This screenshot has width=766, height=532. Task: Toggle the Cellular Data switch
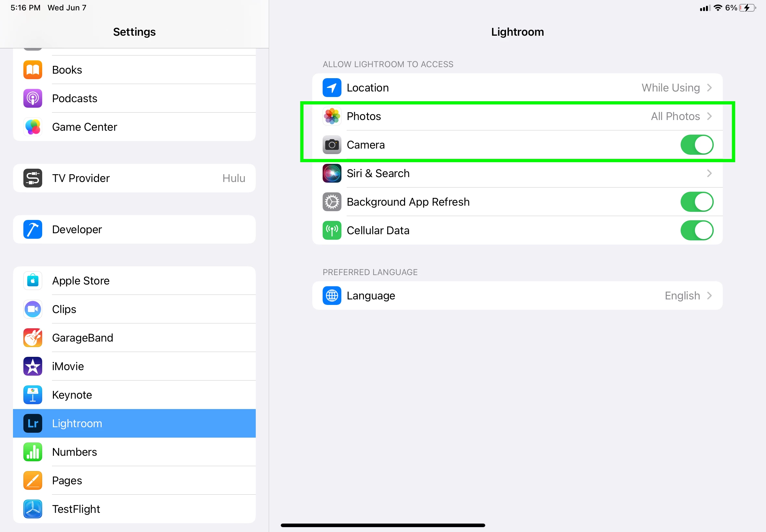pos(697,230)
